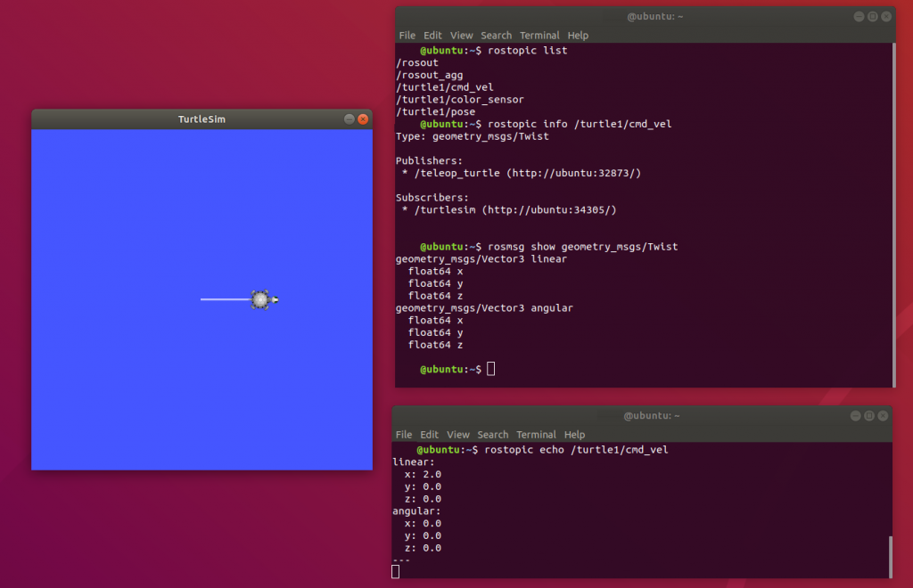Open Edit menu in upper terminal
Screen dimensions: 913x588
point(433,36)
